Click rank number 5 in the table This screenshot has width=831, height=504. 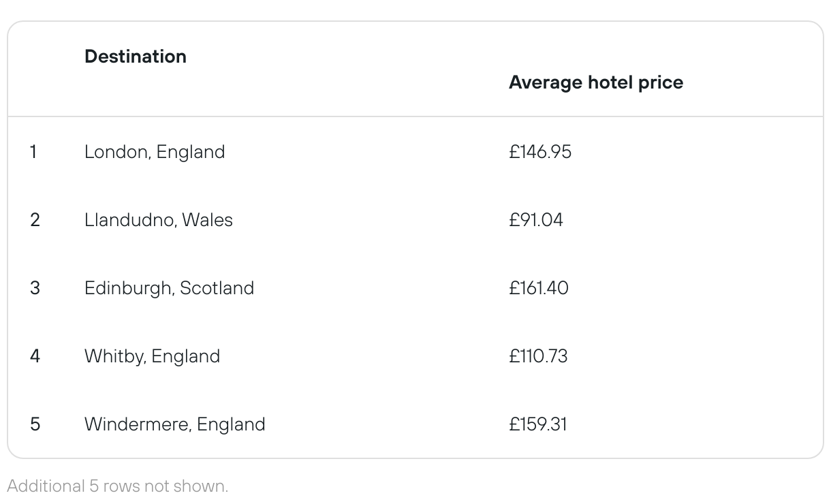[35, 424]
